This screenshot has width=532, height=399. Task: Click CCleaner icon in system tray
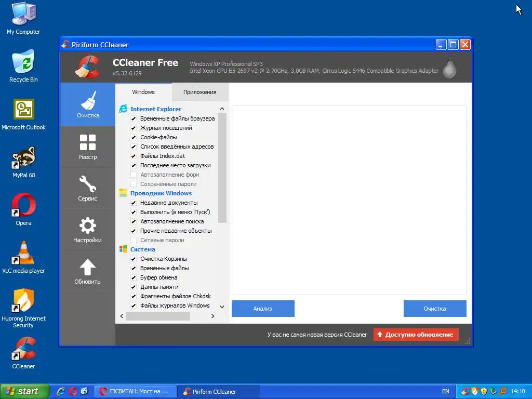[465, 391]
